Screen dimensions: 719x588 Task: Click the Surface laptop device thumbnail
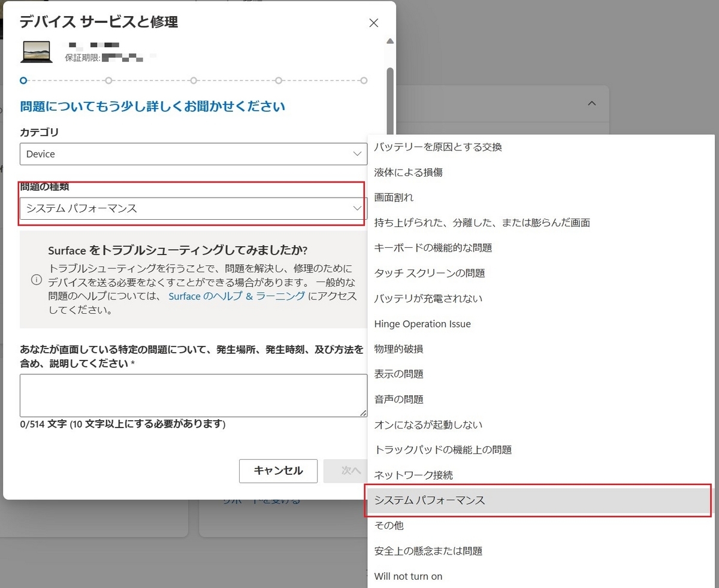tap(37, 52)
